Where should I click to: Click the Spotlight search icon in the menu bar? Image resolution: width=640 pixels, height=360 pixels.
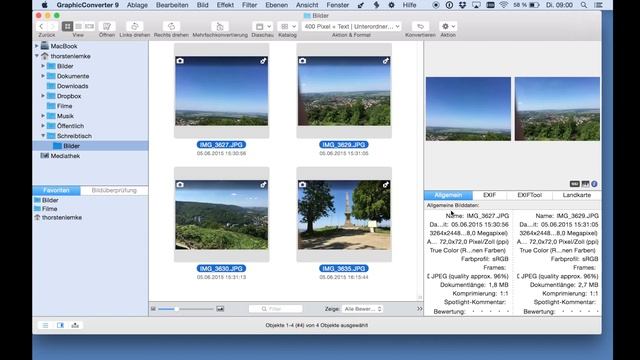[584, 5]
